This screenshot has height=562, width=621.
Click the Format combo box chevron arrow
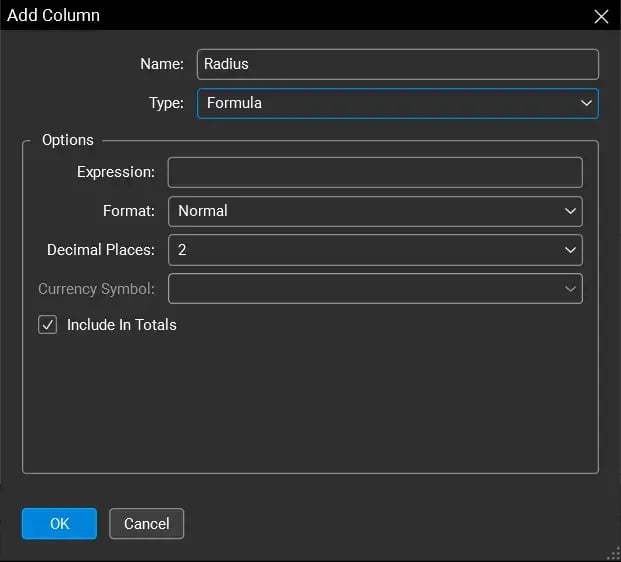point(570,211)
